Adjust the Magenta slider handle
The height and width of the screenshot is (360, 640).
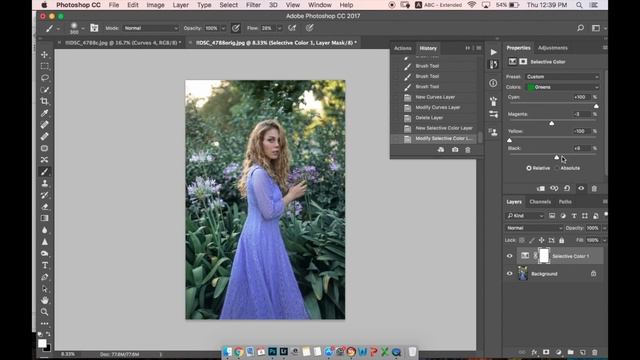coord(551,123)
